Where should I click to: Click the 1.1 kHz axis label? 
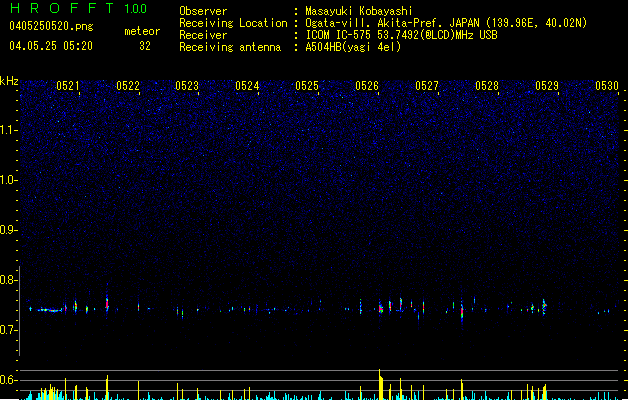tap(8, 130)
